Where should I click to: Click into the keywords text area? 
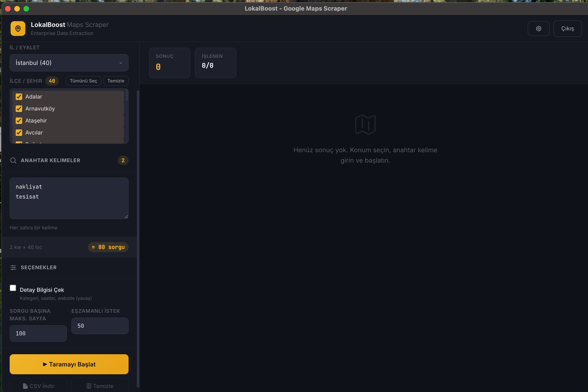pyautogui.click(x=69, y=198)
